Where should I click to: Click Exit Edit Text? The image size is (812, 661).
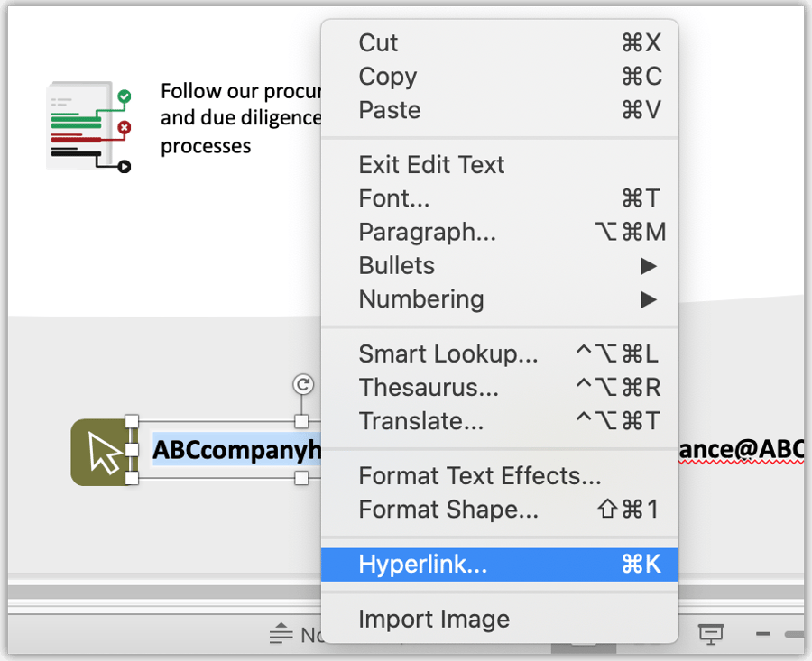pos(430,164)
